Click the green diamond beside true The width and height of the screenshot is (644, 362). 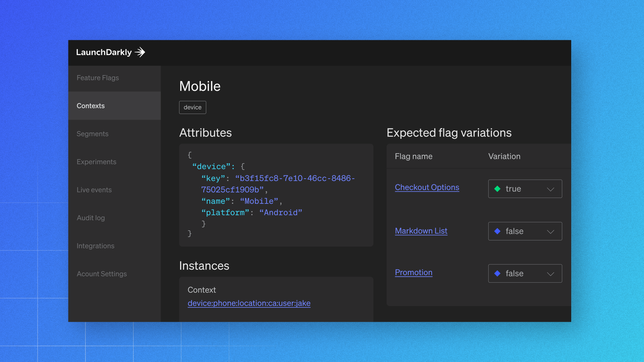pyautogui.click(x=497, y=189)
